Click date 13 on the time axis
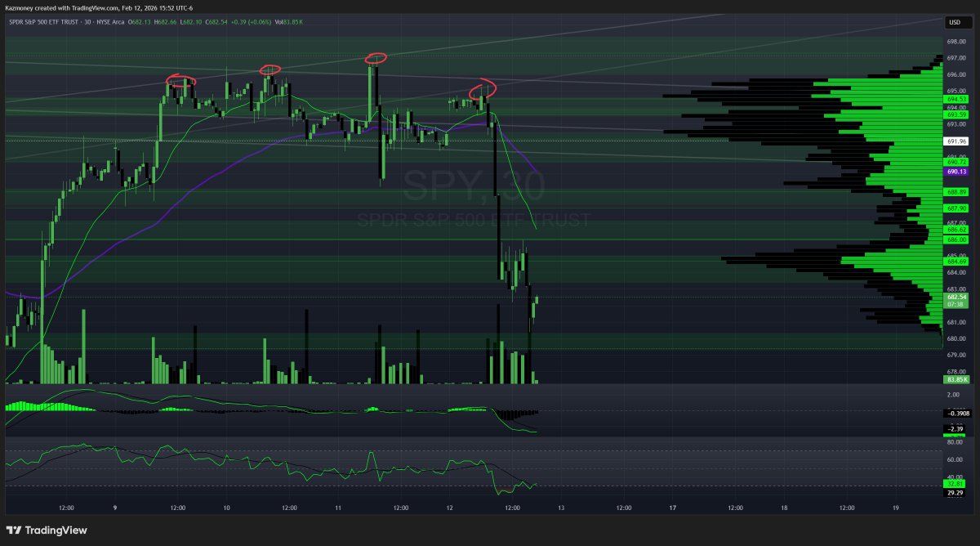The height and width of the screenshot is (546, 980). pyautogui.click(x=561, y=508)
